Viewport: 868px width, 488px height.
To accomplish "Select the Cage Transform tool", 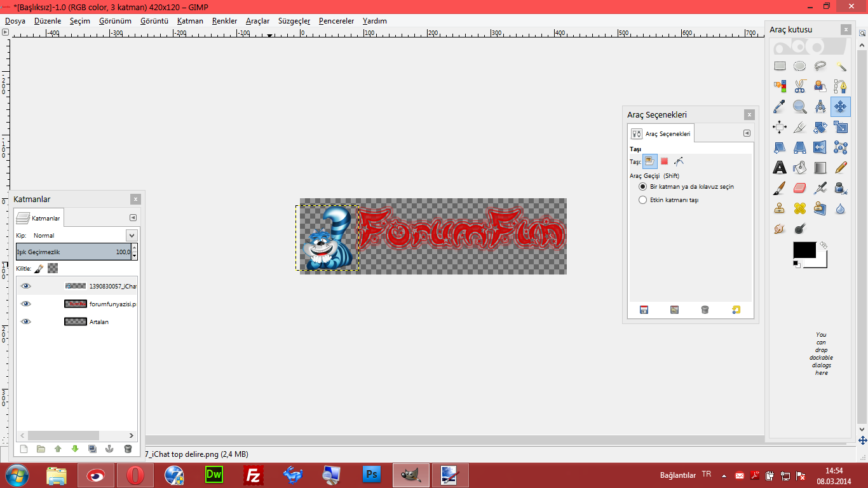I will click(841, 147).
